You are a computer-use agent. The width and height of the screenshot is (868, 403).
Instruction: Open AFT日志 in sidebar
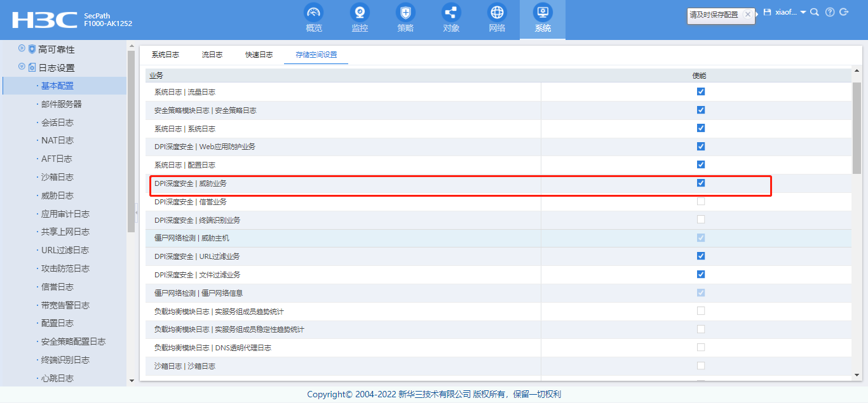coord(57,159)
